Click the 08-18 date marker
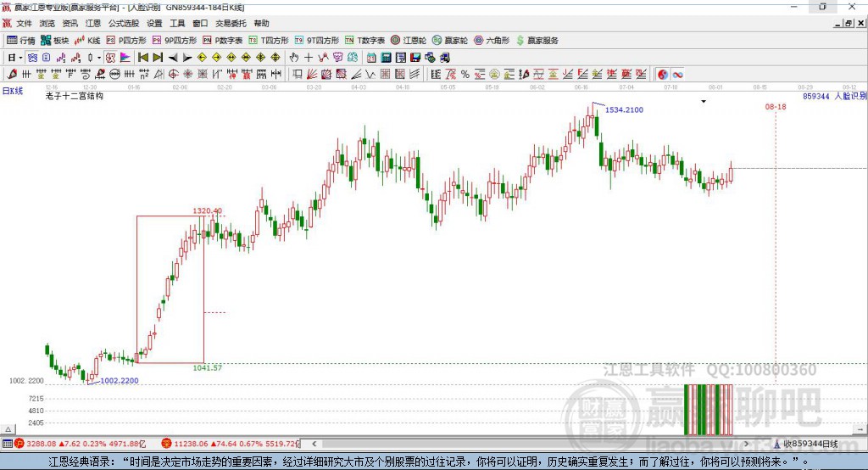Viewport: 868px width, 470px height. pyautogui.click(x=776, y=106)
